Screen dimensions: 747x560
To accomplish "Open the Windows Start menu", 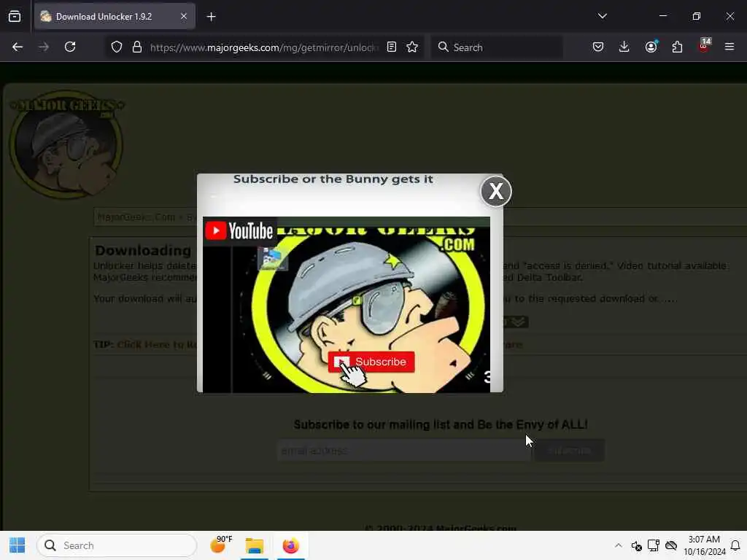I will point(18,545).
